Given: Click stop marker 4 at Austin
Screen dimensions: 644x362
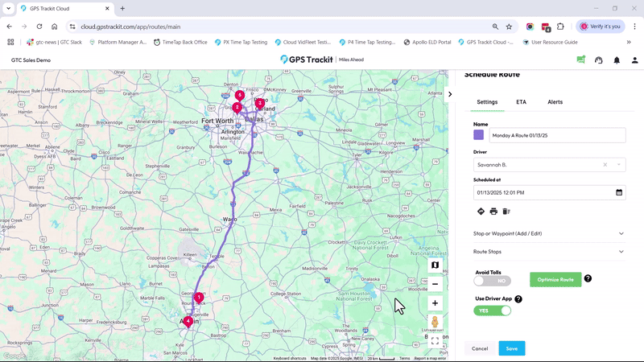Looking at the screenshot, I should point(188,321).
